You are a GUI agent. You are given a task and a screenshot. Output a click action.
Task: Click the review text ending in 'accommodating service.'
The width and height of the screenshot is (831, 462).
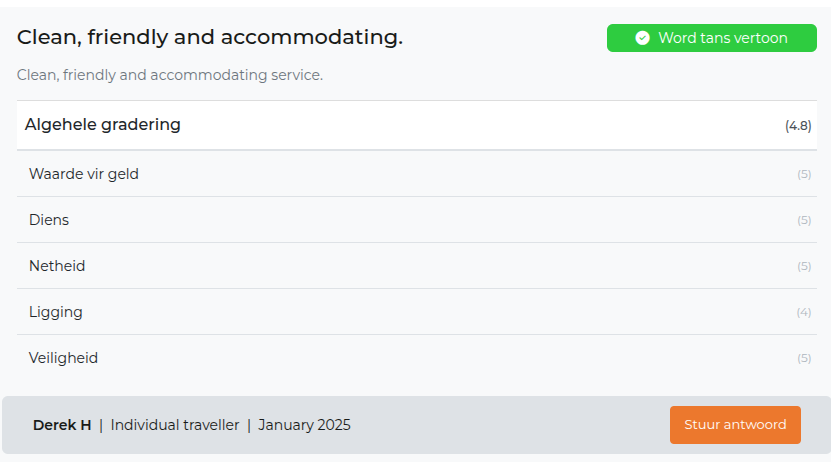pyautogui.click(x=170, y=75)
